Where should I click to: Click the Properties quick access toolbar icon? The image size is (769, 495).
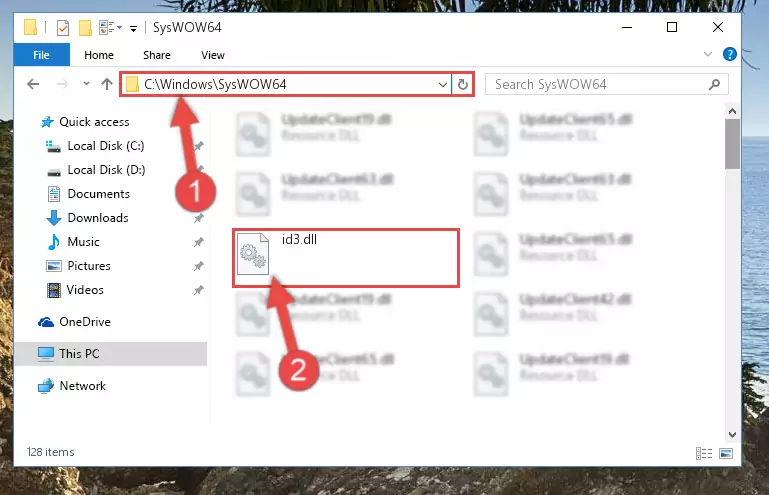pyautogui.click(x=63, y=27)
